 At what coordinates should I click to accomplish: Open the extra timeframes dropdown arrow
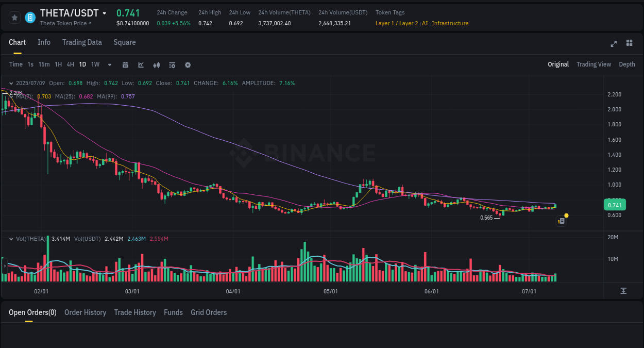point(109,64)
